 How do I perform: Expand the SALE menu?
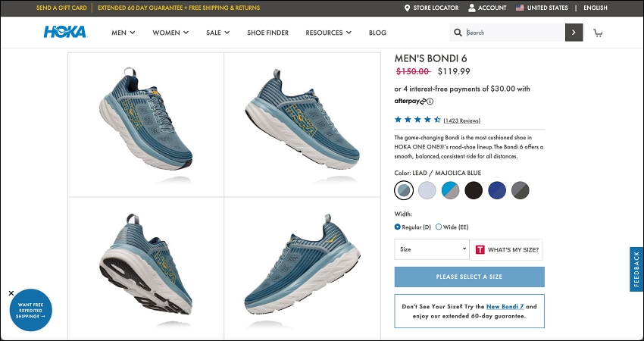(217, 33)
